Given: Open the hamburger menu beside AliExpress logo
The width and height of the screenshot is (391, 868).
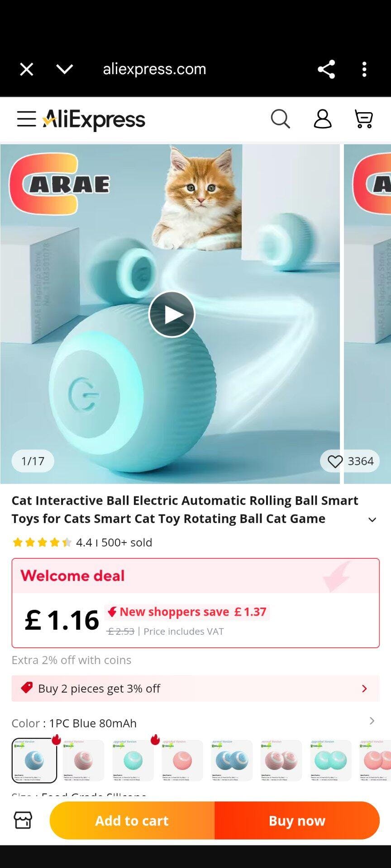Looking at the screenshot, I should coord(26,119).
